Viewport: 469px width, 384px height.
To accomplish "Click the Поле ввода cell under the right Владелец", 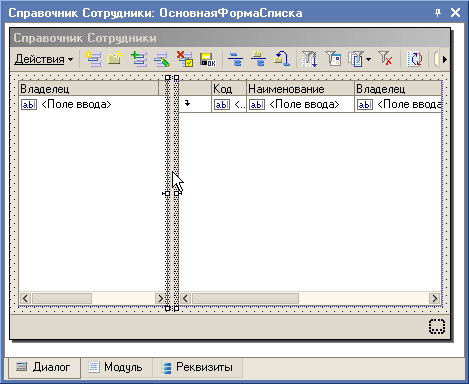I will 398,104.
